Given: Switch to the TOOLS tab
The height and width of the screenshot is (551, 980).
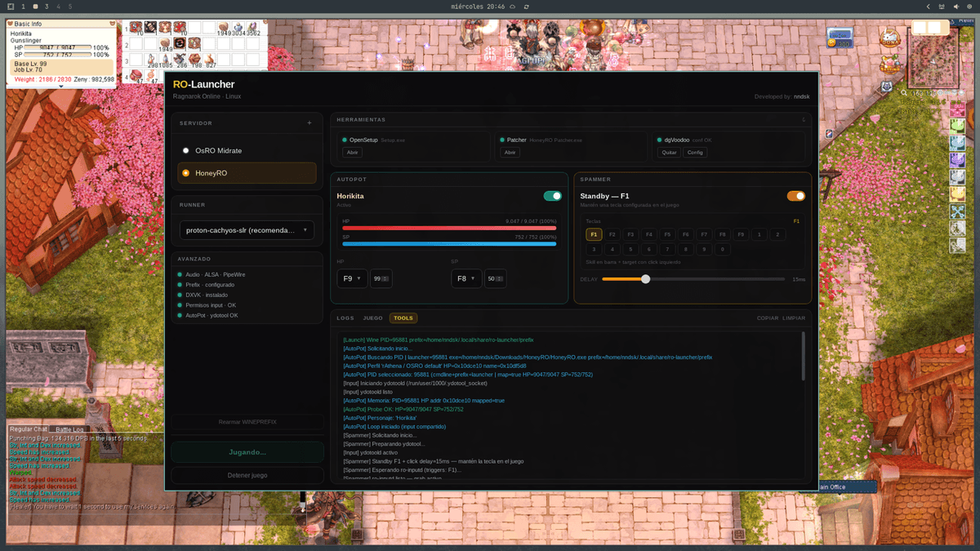Looking at the screenshot, I should [403, 318].
